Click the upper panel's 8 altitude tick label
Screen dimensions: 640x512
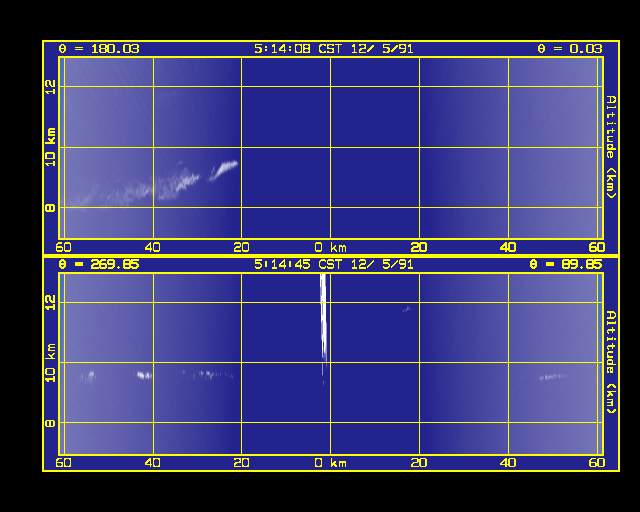click(50, 208)
